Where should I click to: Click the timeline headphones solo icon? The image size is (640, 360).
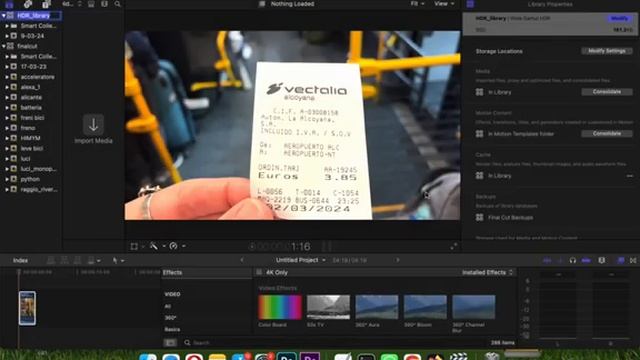(x=573, y=260)
